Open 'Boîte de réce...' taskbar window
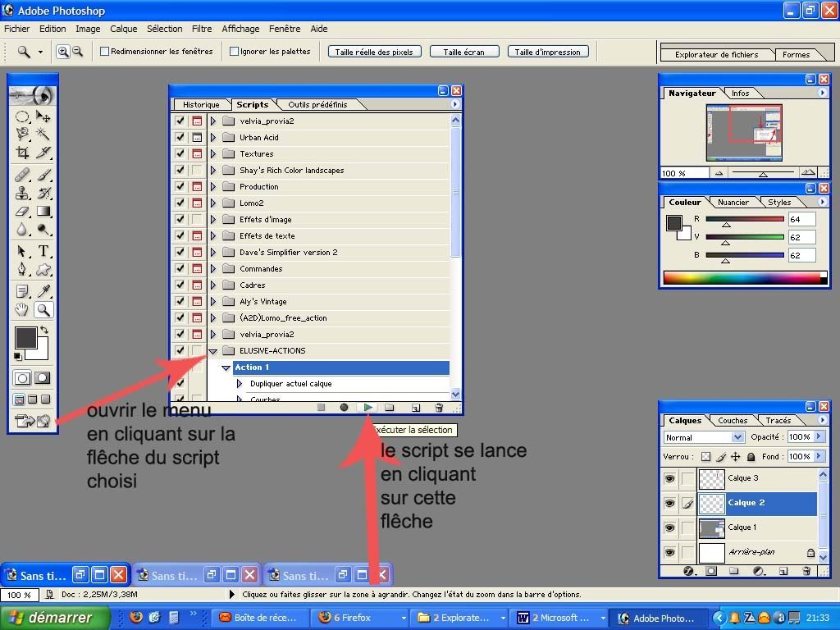840x630 pixels. (x=259, y=618)
